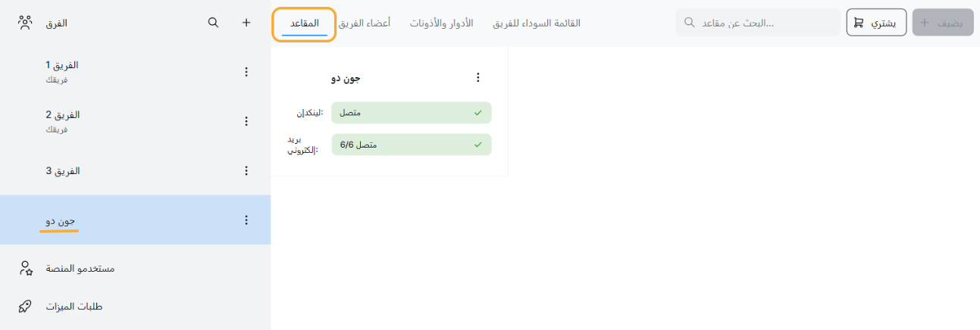
Task: Click LinkedIn متصل status field
Action: [x=411, y=113]
